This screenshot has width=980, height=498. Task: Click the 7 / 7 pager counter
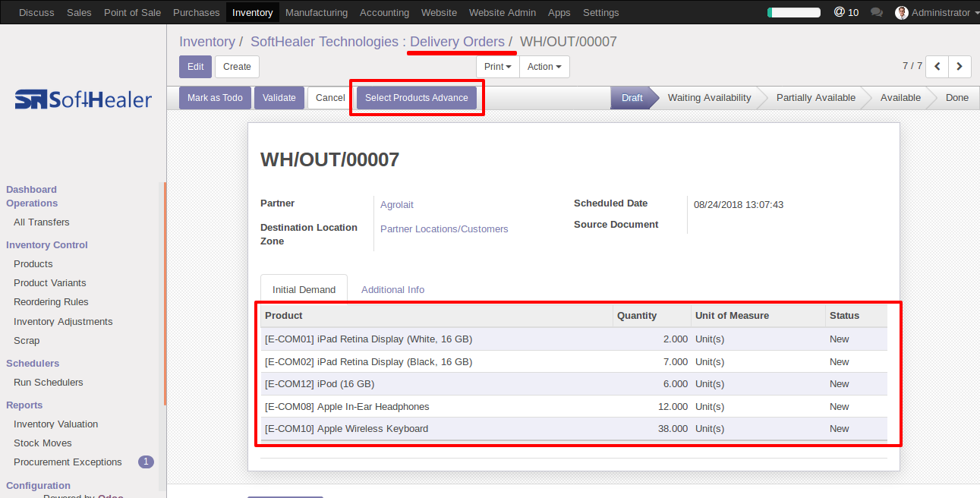[x=912, y=66]
